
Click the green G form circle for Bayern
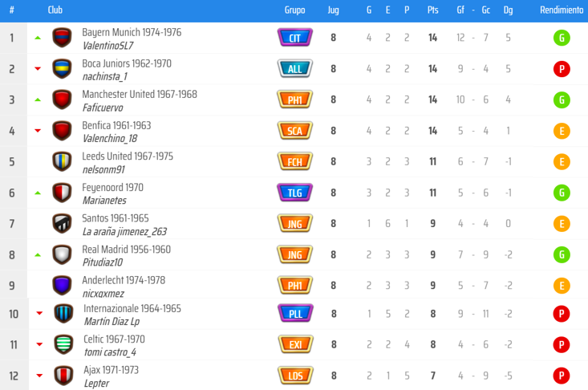click(x=562, y=38)
